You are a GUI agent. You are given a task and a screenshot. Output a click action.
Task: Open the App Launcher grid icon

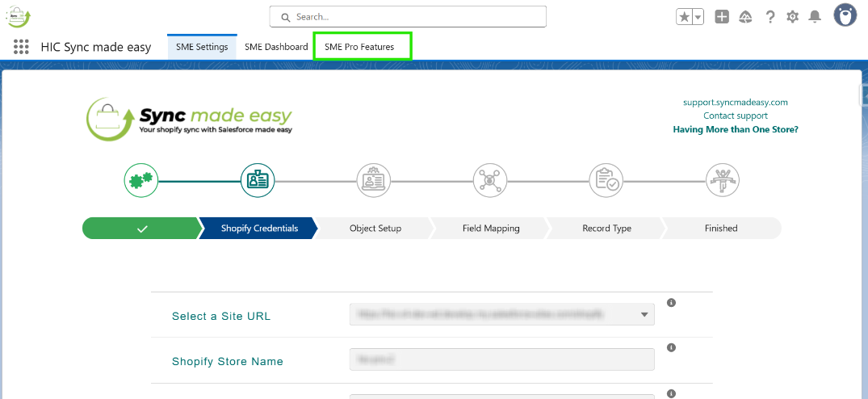click(21, 47)
